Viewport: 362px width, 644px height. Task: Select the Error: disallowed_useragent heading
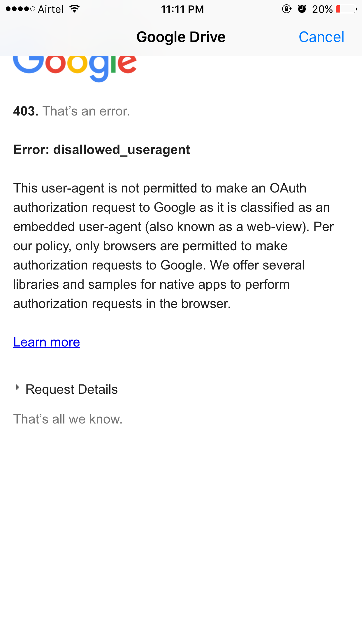tap(102, 149)
